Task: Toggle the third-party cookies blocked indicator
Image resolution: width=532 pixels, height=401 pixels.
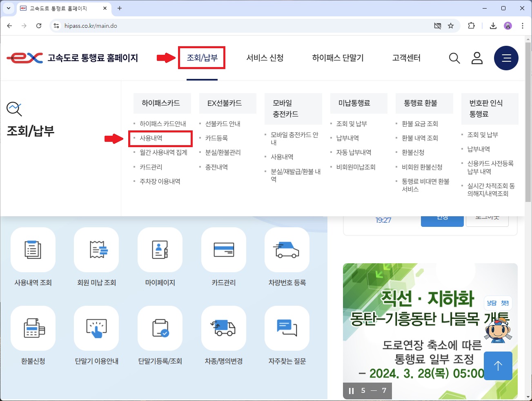Action: [x=437, y=25]
